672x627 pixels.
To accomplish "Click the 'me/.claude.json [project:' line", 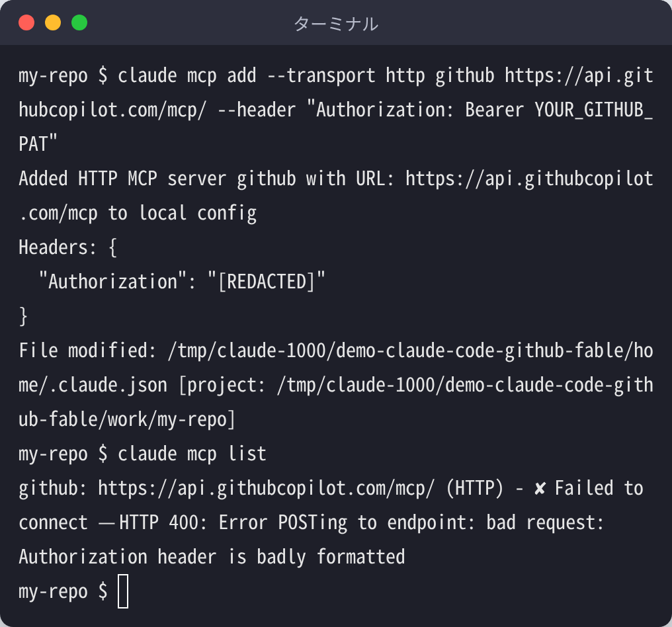I will [336, 385].
